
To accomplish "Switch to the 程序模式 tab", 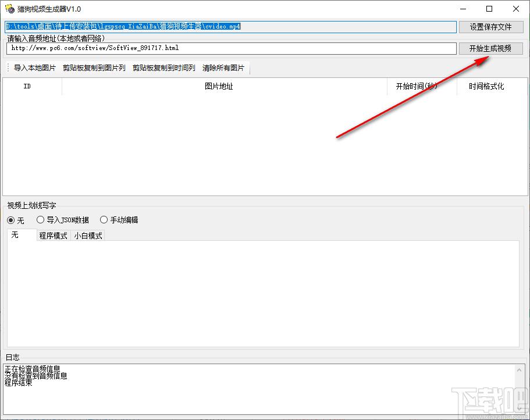I will point(54,236).
